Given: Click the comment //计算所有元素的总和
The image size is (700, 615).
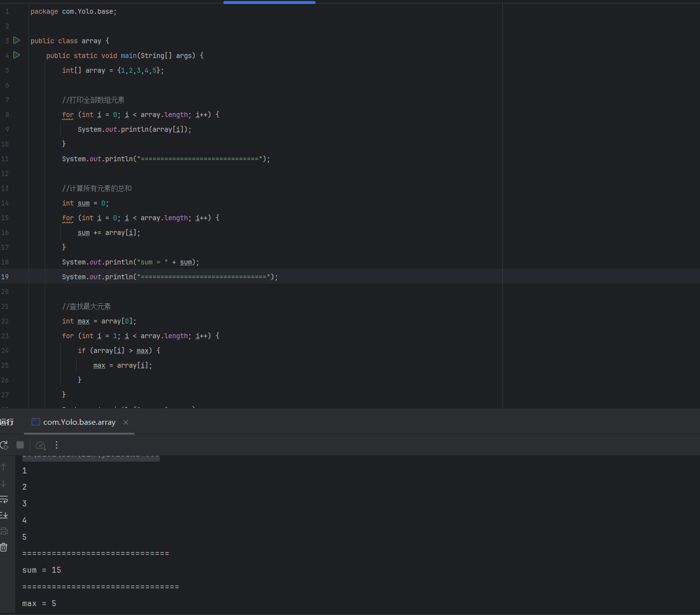Looking at the screenshot, I should coord(97,188).
